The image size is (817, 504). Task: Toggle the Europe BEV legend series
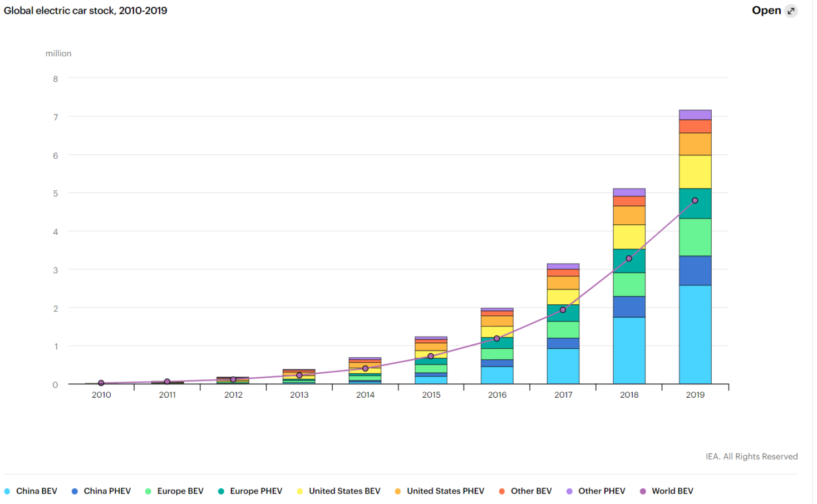point(174,491)
